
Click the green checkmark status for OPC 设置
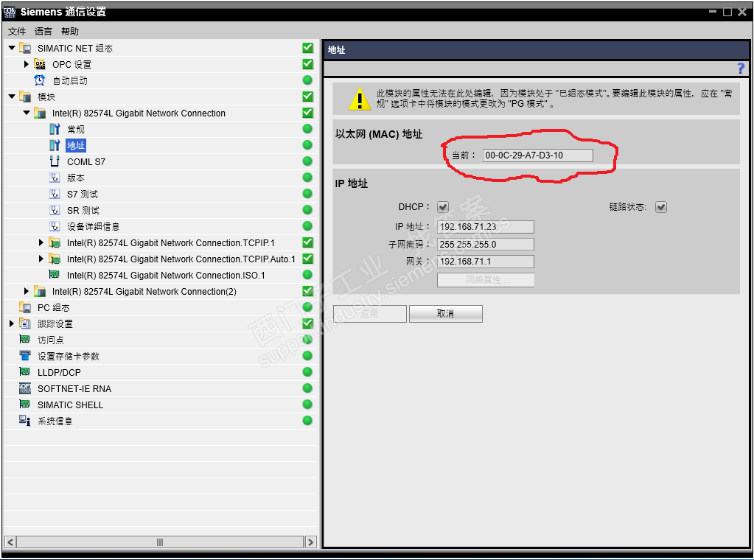[308, 64]
